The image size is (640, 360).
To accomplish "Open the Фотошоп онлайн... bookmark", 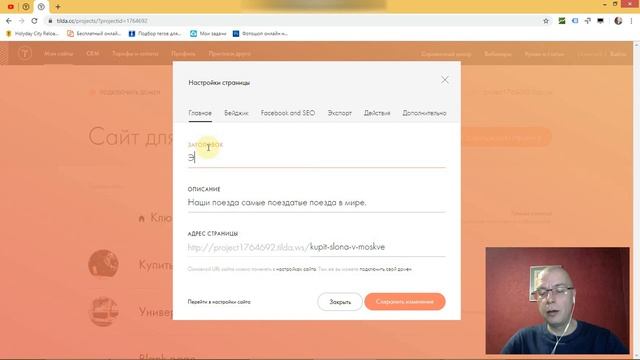I will [260, 33].
